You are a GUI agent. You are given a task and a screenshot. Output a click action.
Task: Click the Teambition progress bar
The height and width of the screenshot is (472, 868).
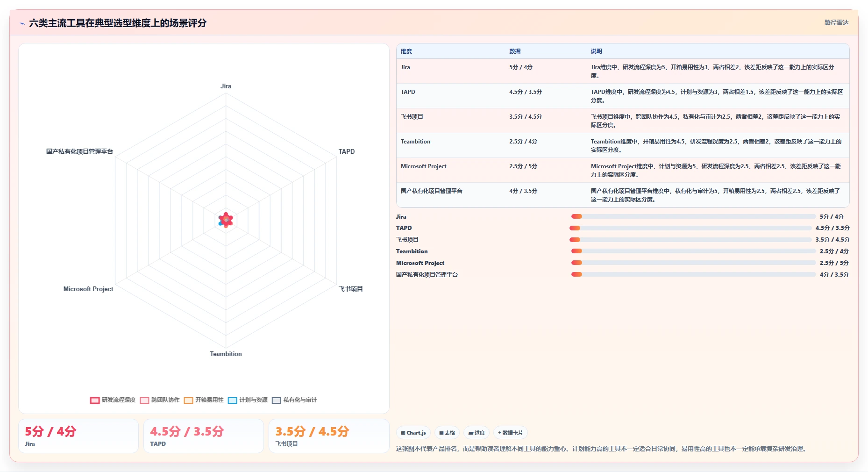693,251
